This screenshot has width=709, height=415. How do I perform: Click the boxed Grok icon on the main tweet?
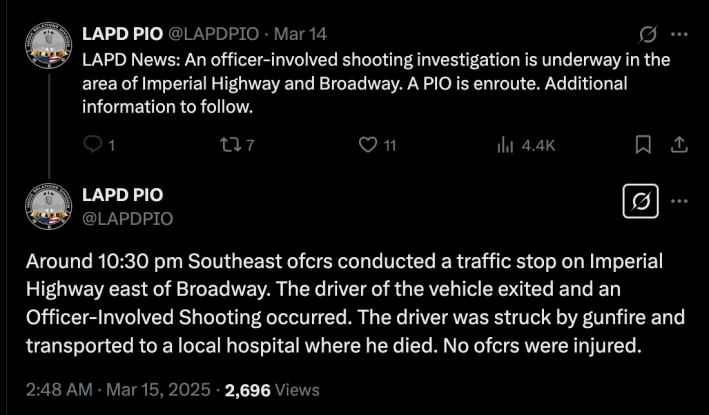tap(638, 203)
